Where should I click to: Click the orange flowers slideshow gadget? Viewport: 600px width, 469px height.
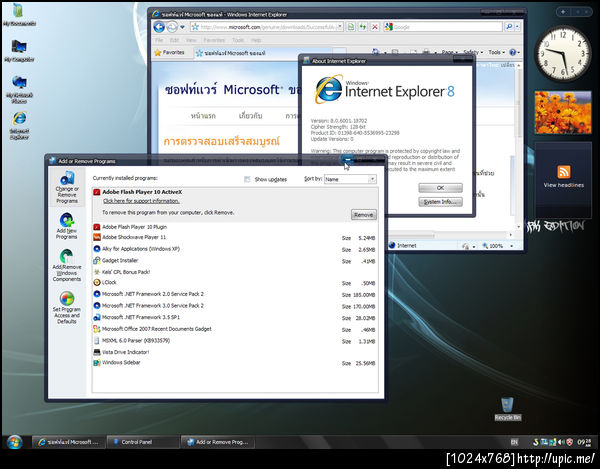point(563,112)
